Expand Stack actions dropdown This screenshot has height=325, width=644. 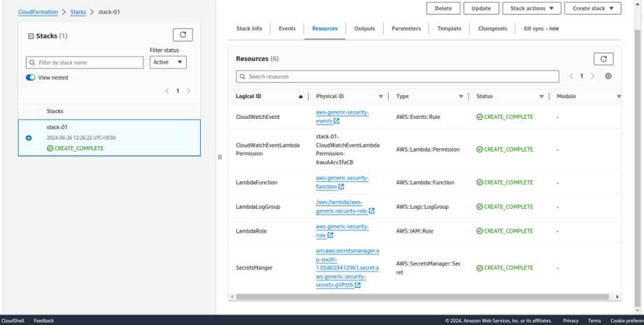click(x=531, y=8)
